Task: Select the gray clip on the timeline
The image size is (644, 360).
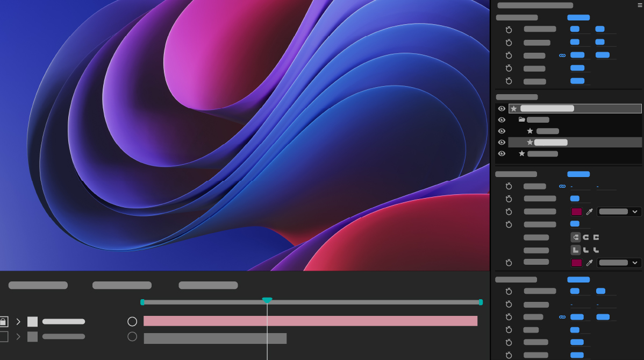Action: (x=215, y=338)
